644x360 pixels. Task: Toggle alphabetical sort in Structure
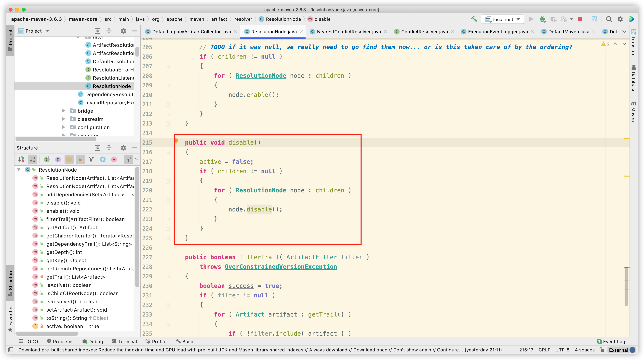click(32, 159)
